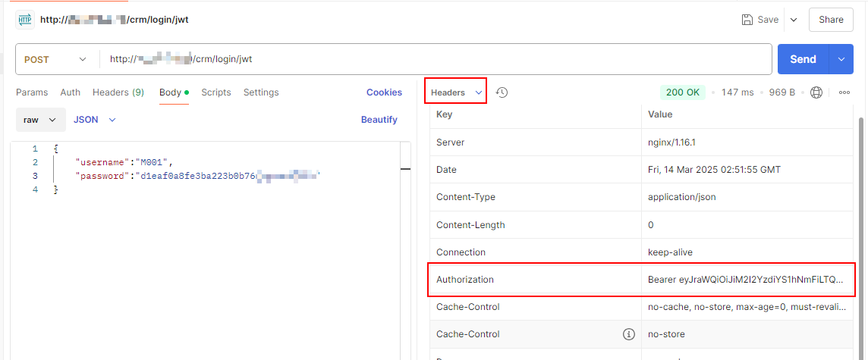This screenshot has width=868, height=360.
Task: Switch to the Auth tab
Action: point(71,92)
